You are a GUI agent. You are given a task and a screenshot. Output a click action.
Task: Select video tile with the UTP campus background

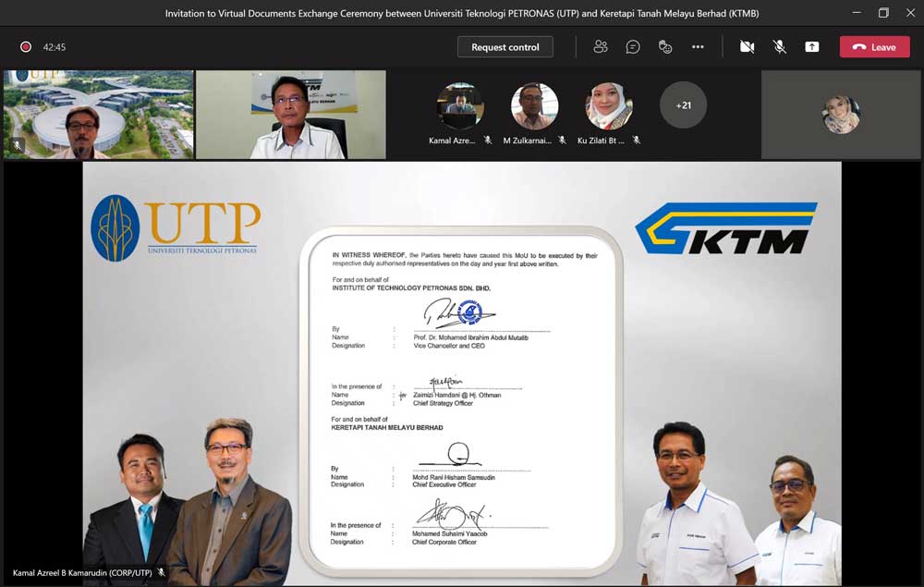pos(99,115)
